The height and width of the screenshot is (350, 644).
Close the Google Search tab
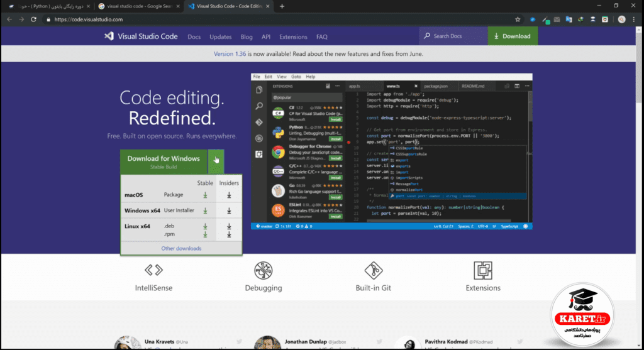[x=178, y=6]
